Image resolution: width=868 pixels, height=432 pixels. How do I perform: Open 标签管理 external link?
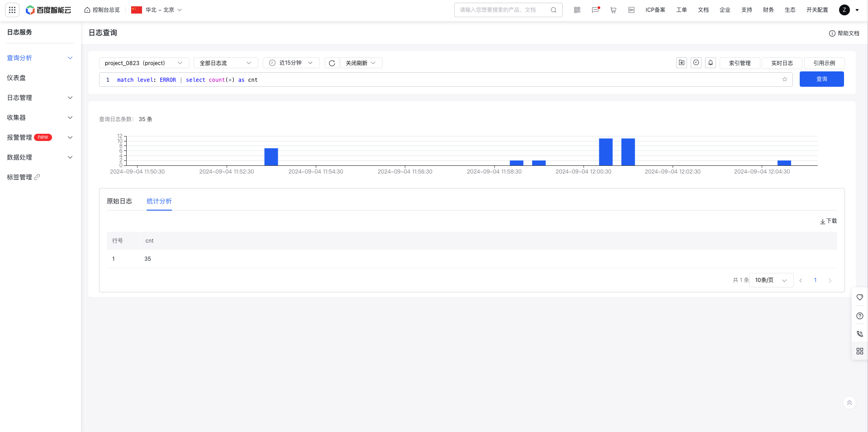[x=24, y=177]
